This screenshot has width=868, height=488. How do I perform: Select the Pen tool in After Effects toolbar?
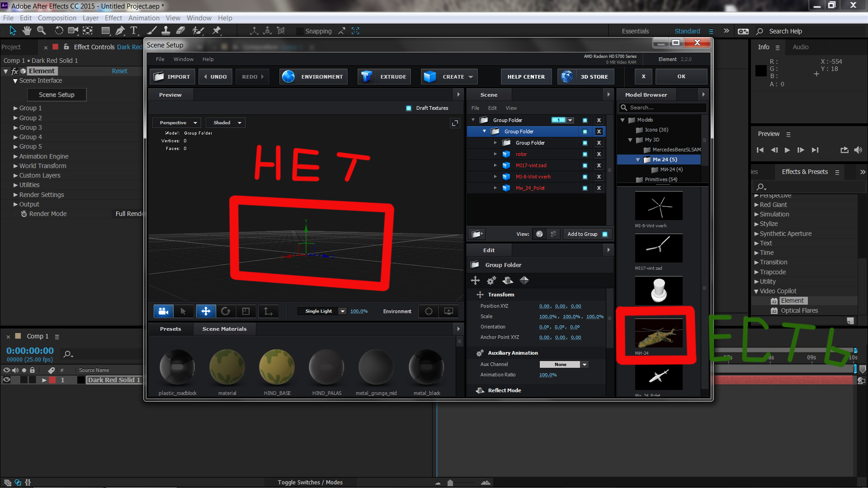(x=120, y=31)
